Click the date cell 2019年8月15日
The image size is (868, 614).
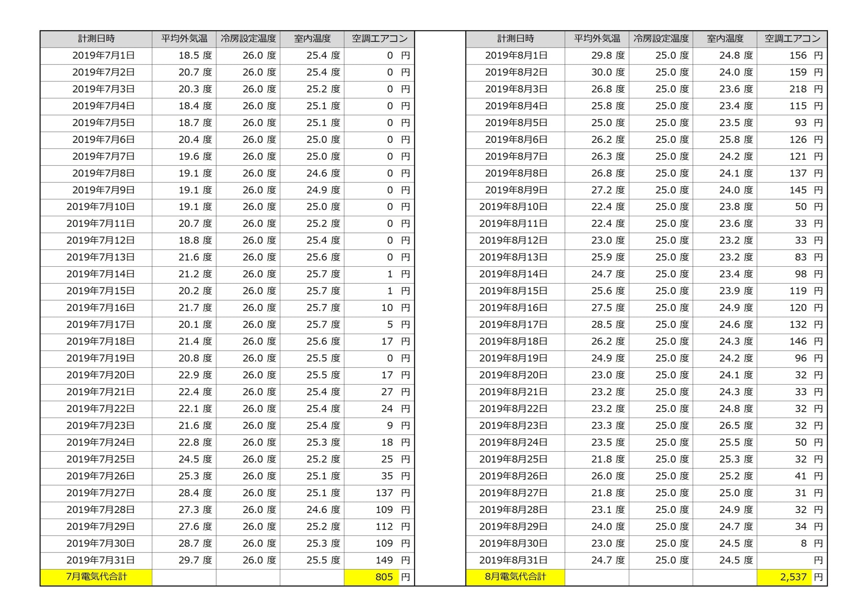coord(515,291)
